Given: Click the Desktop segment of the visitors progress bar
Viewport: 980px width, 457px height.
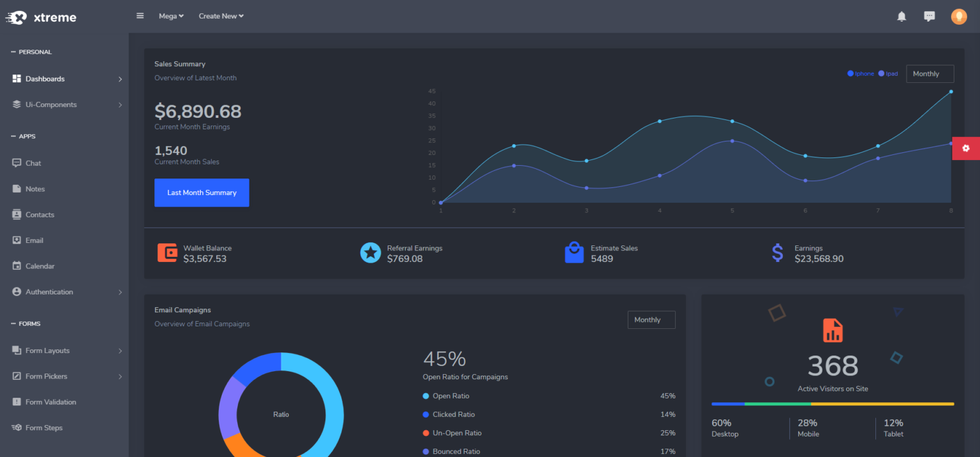Looking at the screenshot, I should pos(727,403).
